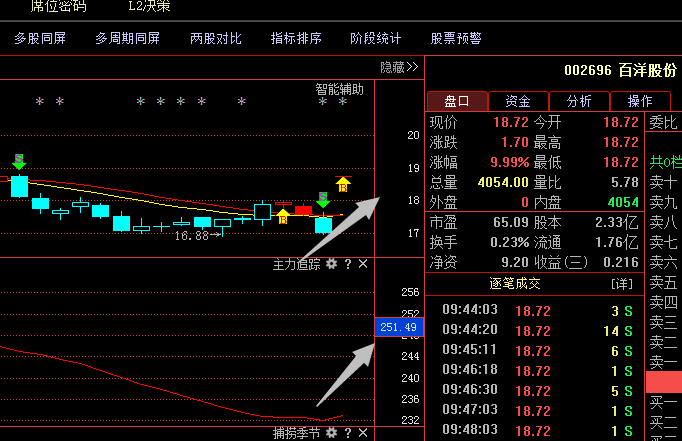Open 智能辅助 smart assistant
Image resolution: width=682 pixels, height=441 pixels.
(339, 89)
